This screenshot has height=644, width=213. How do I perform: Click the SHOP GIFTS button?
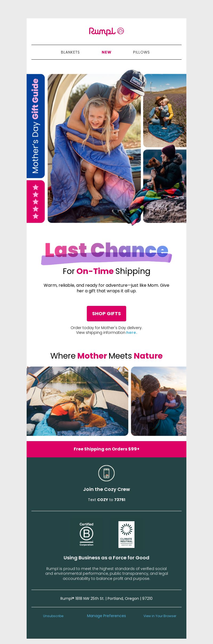coord(106,314)
